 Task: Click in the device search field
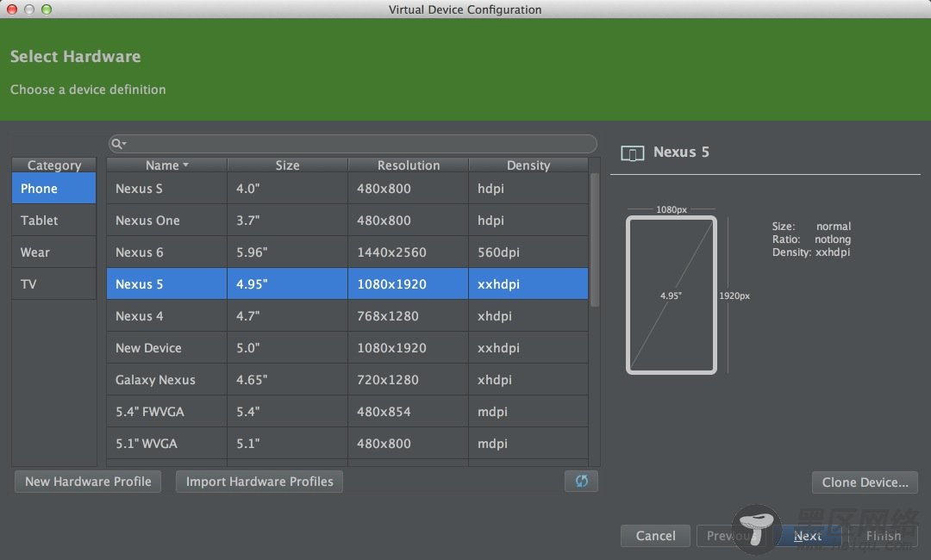353,144
